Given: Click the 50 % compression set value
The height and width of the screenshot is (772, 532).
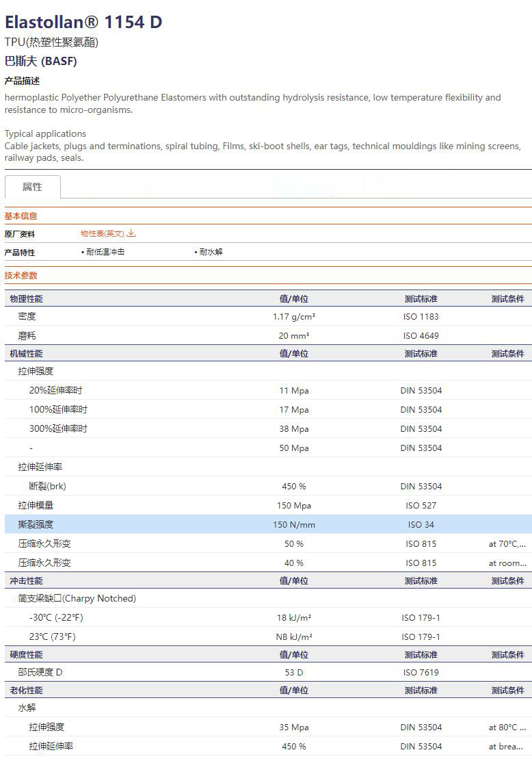Looking at the screenshot, I should tap(294, 544).
